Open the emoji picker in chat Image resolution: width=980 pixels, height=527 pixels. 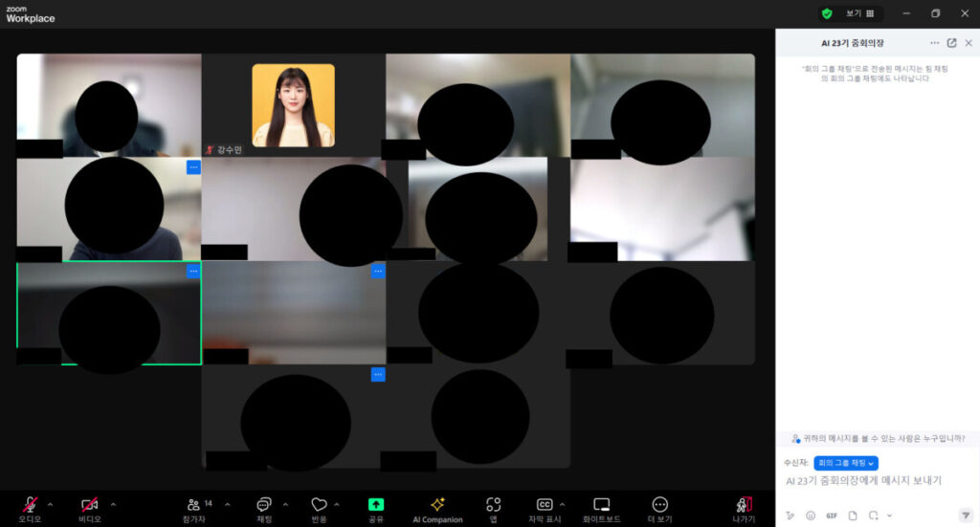(811, 516)
